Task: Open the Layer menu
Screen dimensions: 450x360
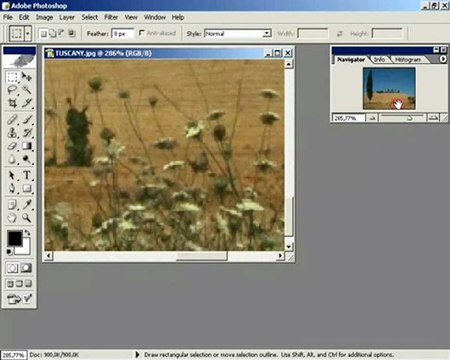Action: tap(67, 17)
